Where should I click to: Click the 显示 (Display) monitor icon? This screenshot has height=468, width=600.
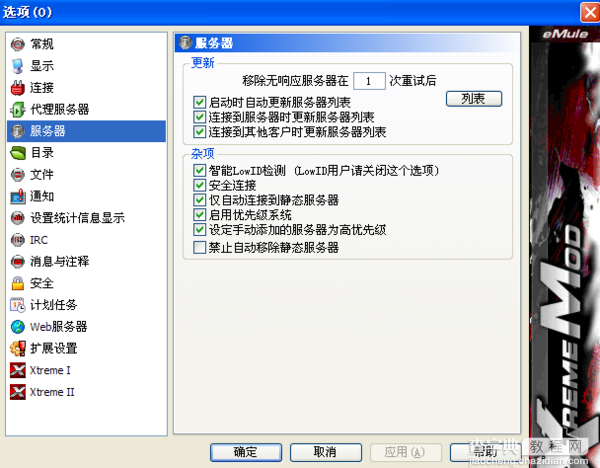[x=18, y=66]
